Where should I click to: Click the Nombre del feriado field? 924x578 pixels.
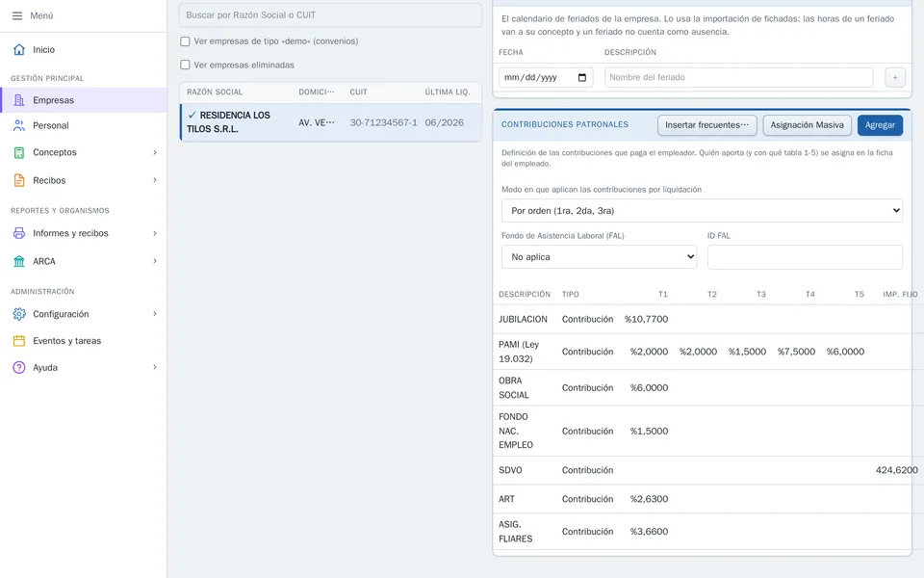[739, 77]
